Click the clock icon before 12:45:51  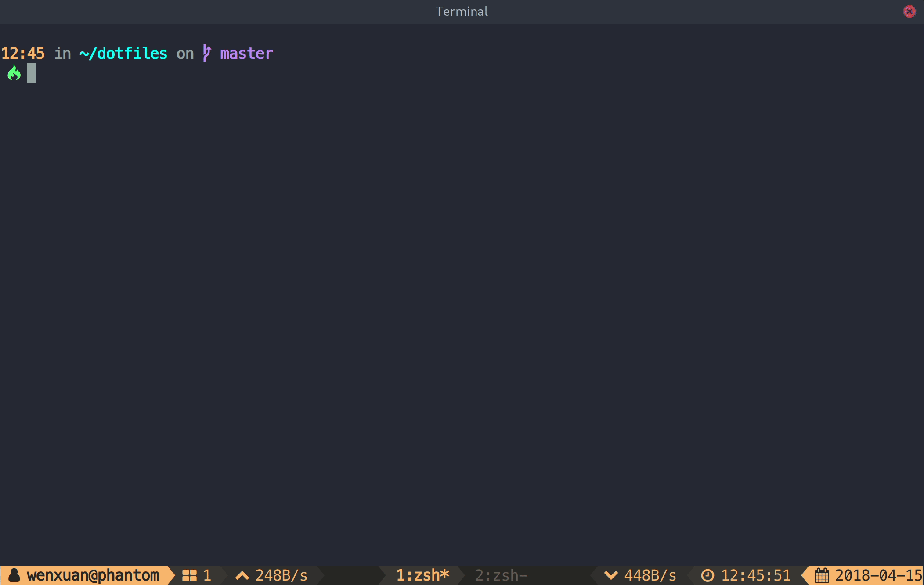click(x=709, y=575)
